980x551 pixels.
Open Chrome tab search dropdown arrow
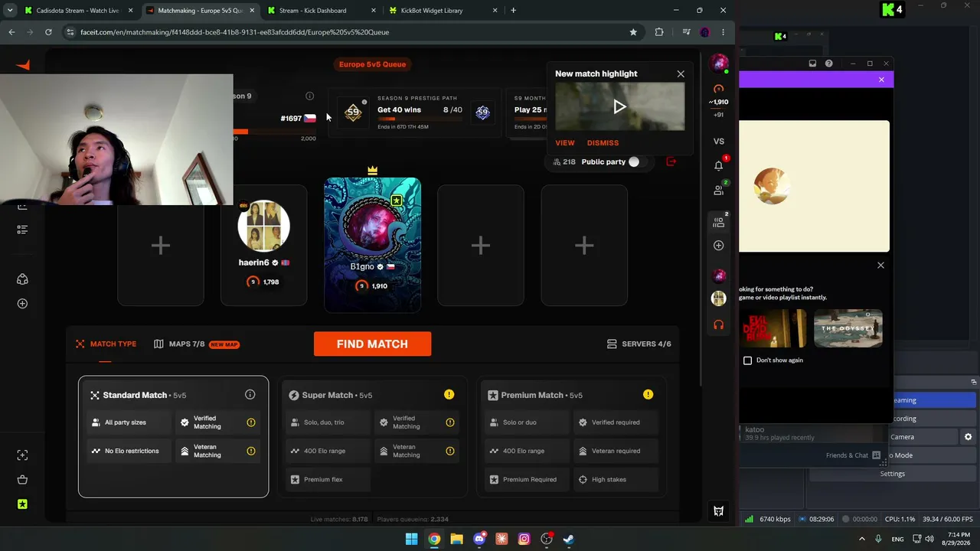(10, 11)
